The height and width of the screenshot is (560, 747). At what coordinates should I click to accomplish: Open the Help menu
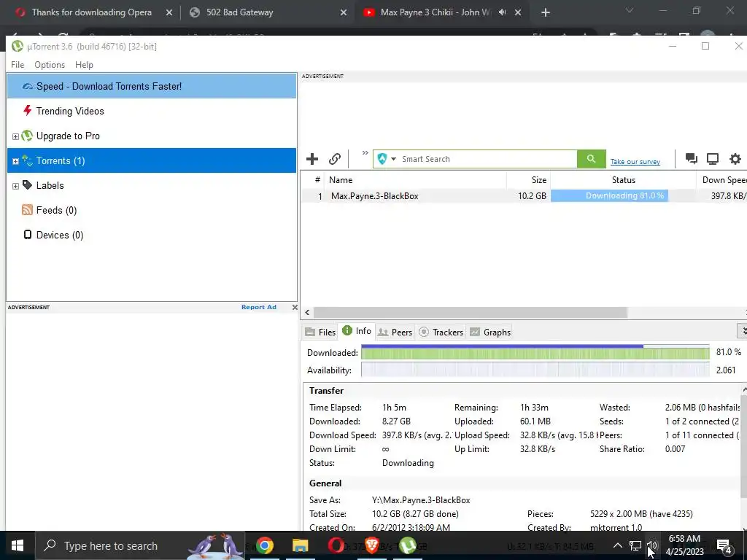[84, 65]
